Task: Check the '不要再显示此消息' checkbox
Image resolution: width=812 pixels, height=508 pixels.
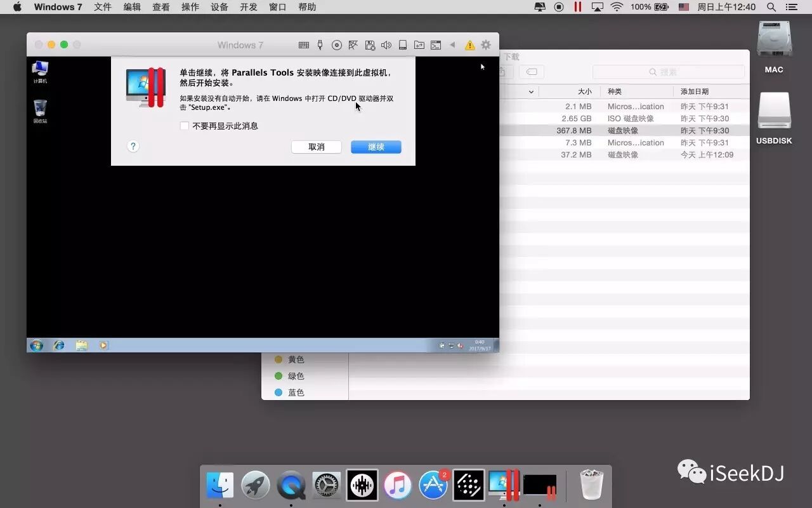Action: (x=185, y=126)
